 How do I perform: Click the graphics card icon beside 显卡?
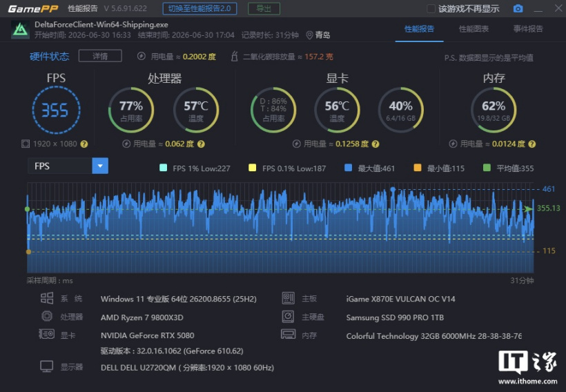coord(47,334)
